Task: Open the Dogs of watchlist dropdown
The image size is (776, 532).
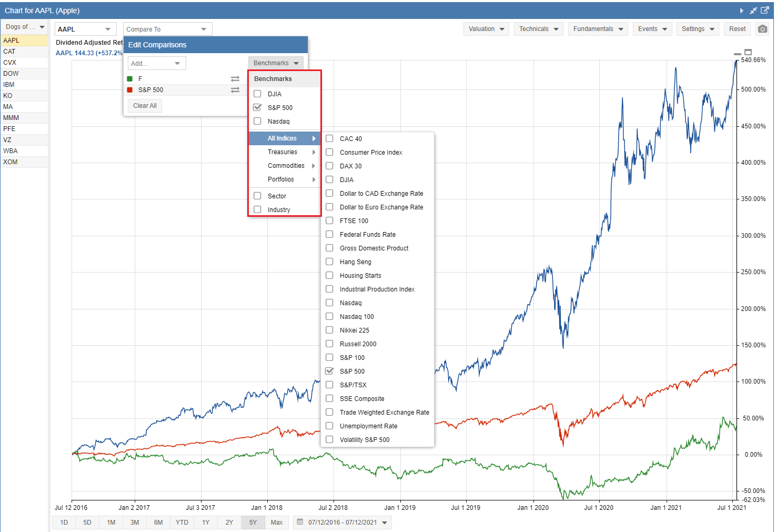Action: [25, 27]
